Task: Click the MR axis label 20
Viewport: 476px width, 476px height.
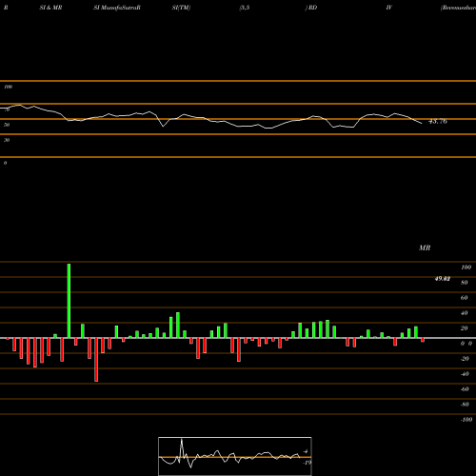Action: [465, 328]
